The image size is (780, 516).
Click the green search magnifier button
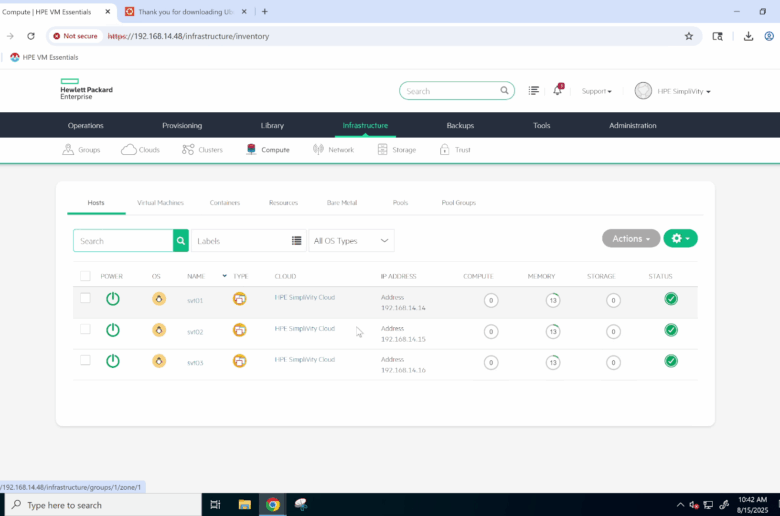pyautogui.click(x=181, y=241)
